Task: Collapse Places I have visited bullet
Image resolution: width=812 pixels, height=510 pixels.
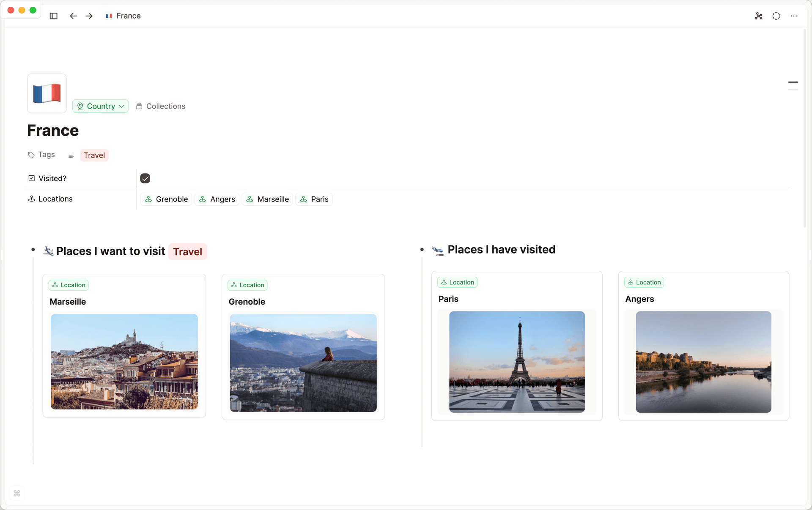Action: tap(422, 250)
